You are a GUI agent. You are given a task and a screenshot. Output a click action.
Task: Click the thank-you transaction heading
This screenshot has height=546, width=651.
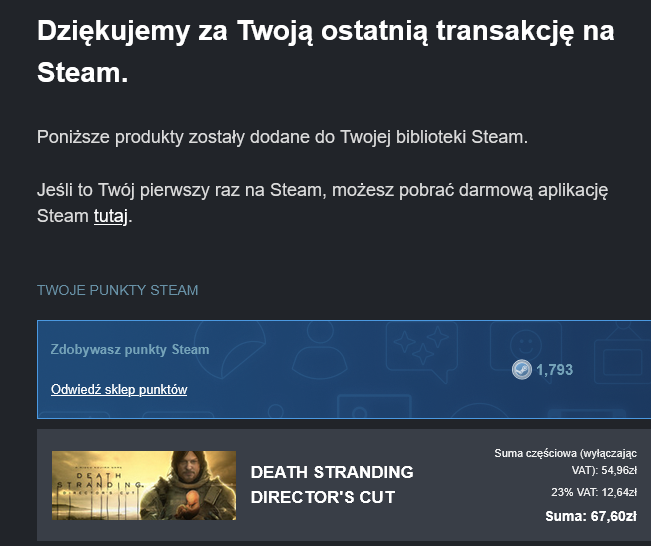click(x=326, y=51)
